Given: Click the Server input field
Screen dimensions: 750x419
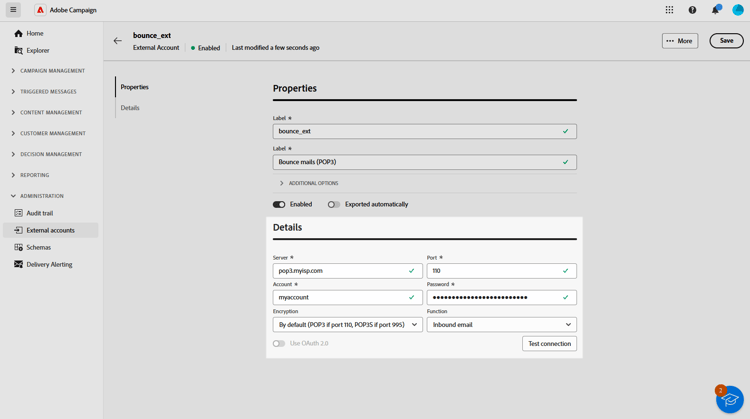Looking at the screenshot, I should 340,270.
